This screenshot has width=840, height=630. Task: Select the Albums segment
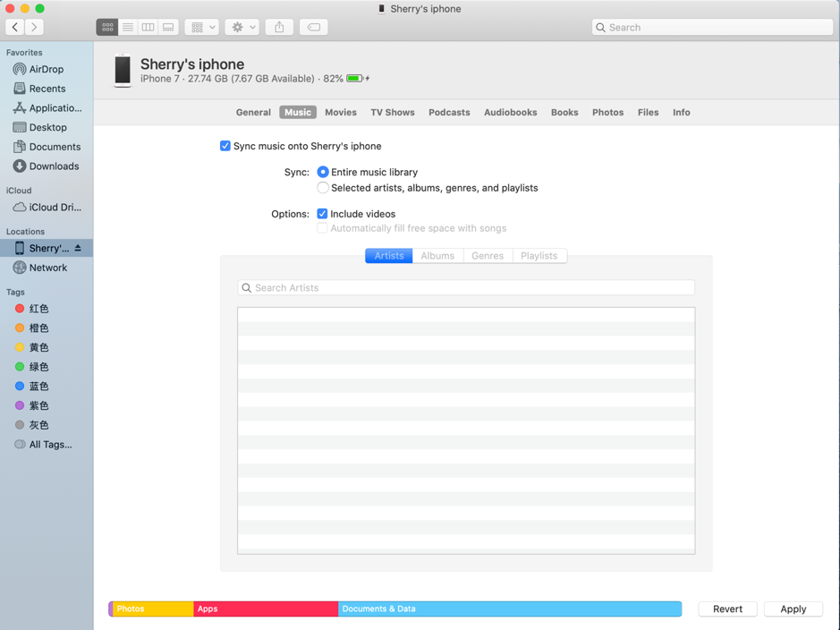[x=437, y=256]
